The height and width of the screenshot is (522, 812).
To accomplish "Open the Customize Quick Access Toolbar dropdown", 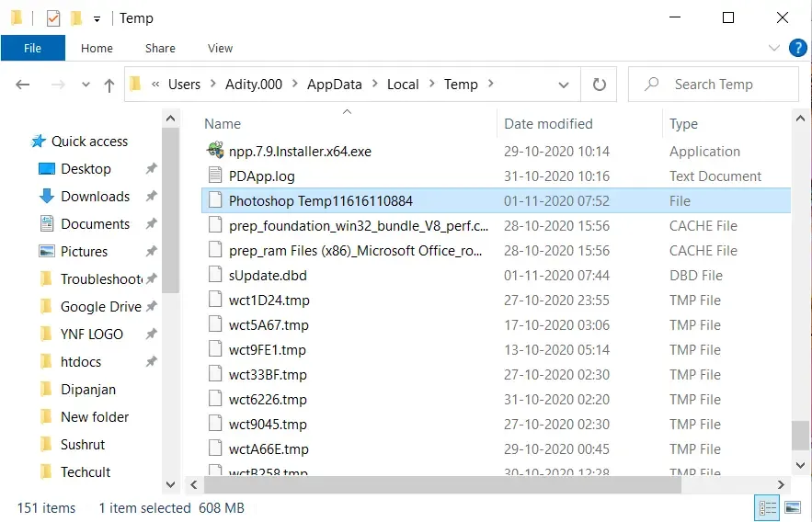I will pos(97,19).
